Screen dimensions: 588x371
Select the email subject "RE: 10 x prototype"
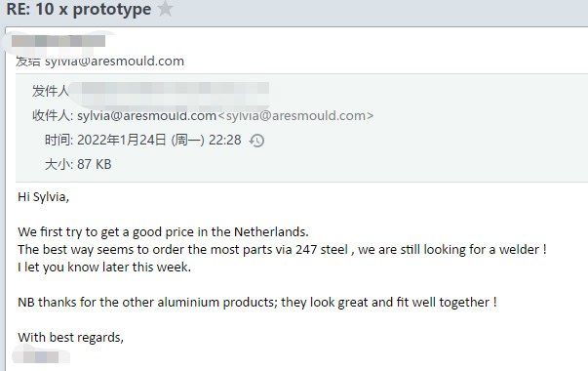pyautogui.click(x=79, y=9)
